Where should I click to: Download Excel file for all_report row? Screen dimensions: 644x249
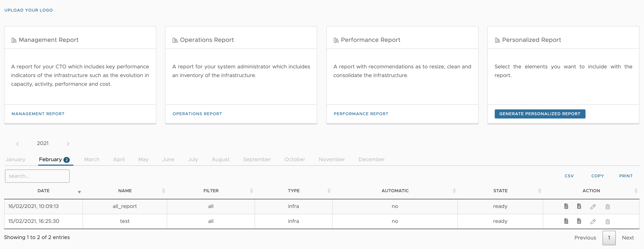tap(579, 206)
